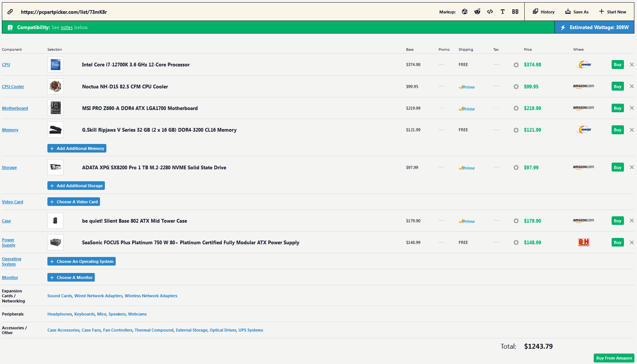This screenshot has width=637, height=364.
Task: Click Add Additional Storage button
Action: 76,186
